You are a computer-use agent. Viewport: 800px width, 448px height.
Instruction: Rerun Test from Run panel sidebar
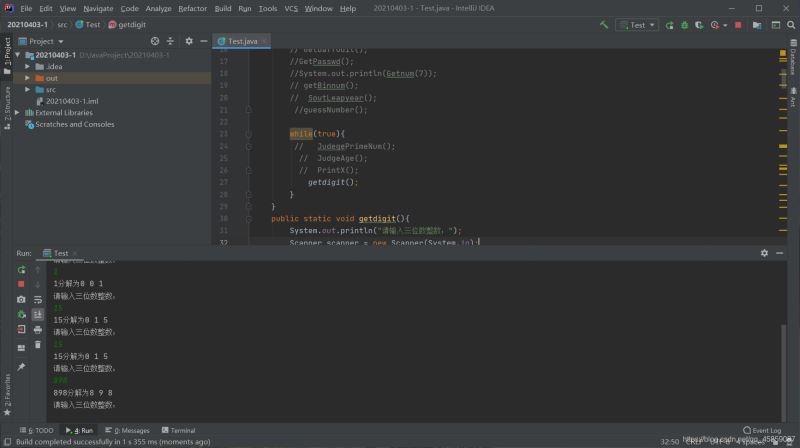(21, 269)
